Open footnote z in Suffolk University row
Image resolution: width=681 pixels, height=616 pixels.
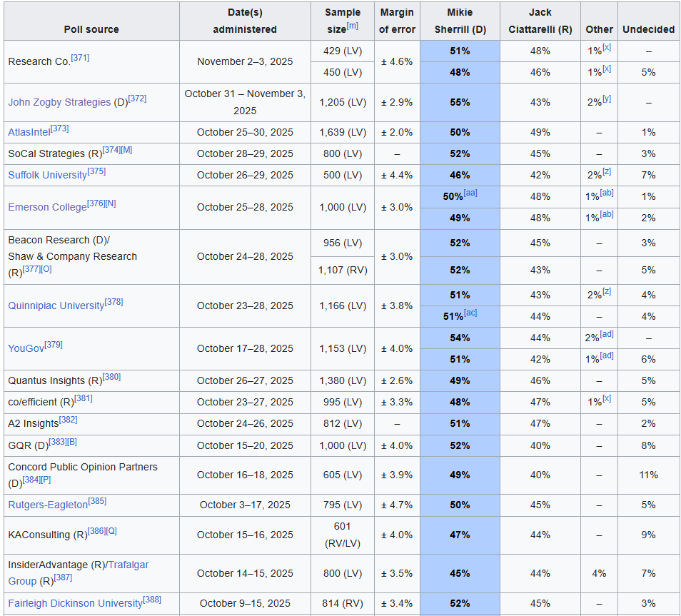pyautogui.click(x=607, y=171)
